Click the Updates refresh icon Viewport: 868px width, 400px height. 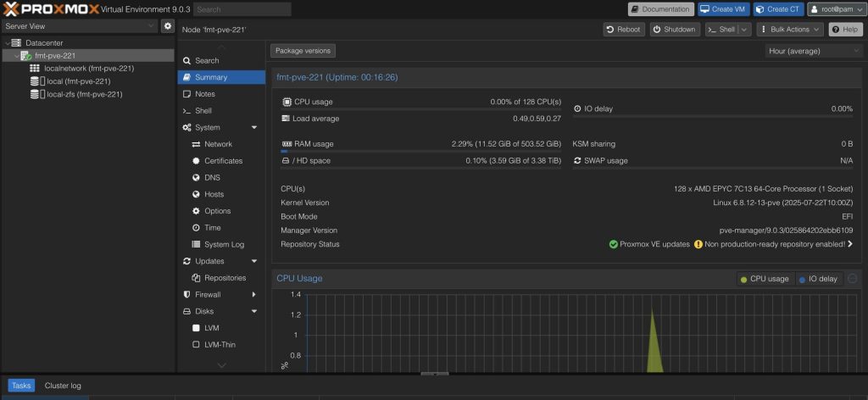[187, 261]
